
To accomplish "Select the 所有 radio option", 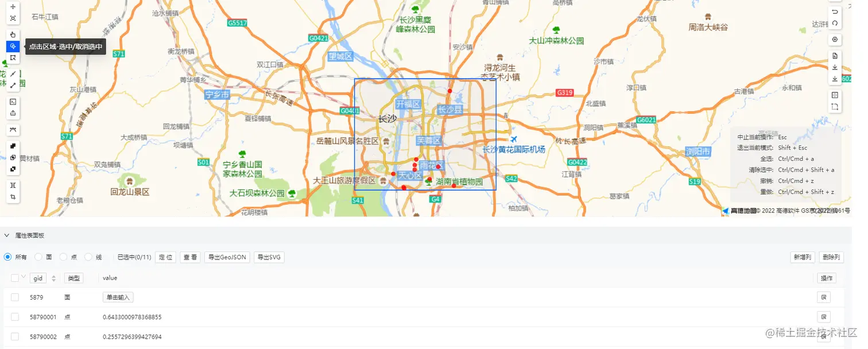I will point(7,257).
